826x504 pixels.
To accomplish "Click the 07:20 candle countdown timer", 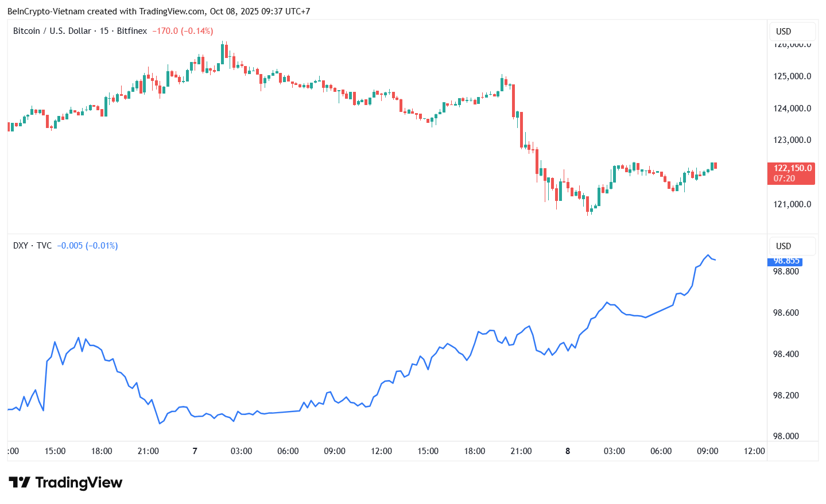I will tap(784, 179).
